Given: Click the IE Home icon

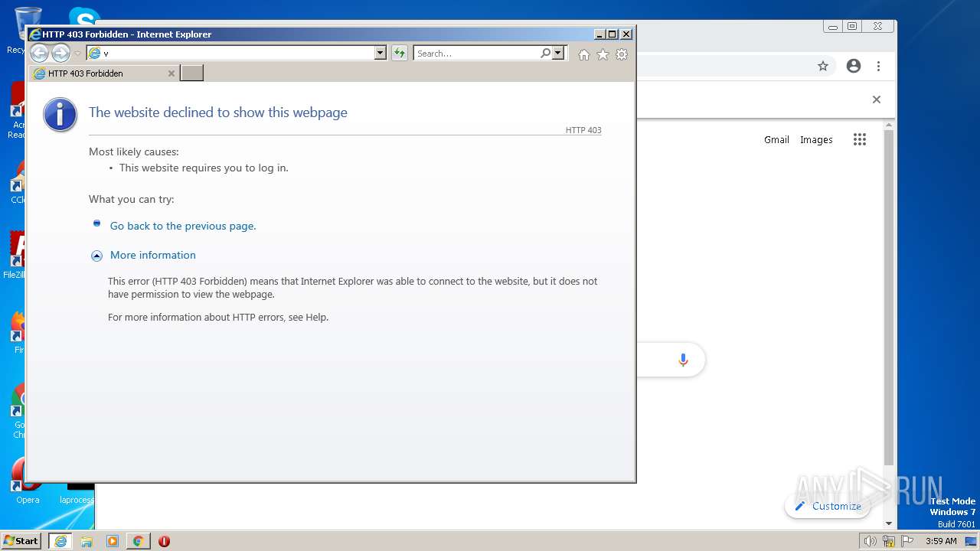Looking at the screenshot, I should pos(584,54).
